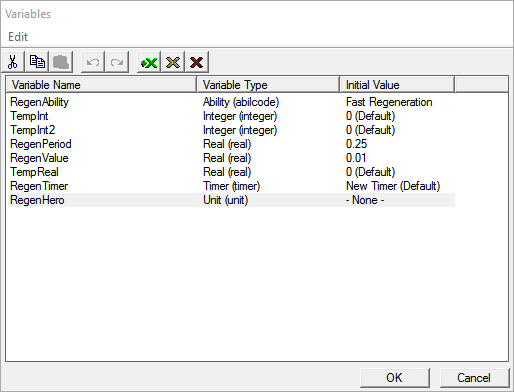Click the 0.25 initial value
This screenshot has height=392, width=514.
coord(356,144)
